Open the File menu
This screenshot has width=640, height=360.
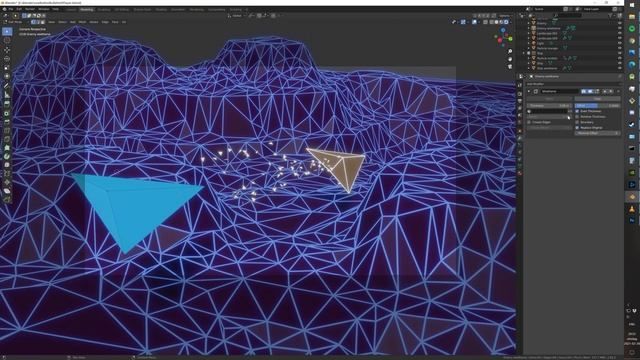point(11,9)
